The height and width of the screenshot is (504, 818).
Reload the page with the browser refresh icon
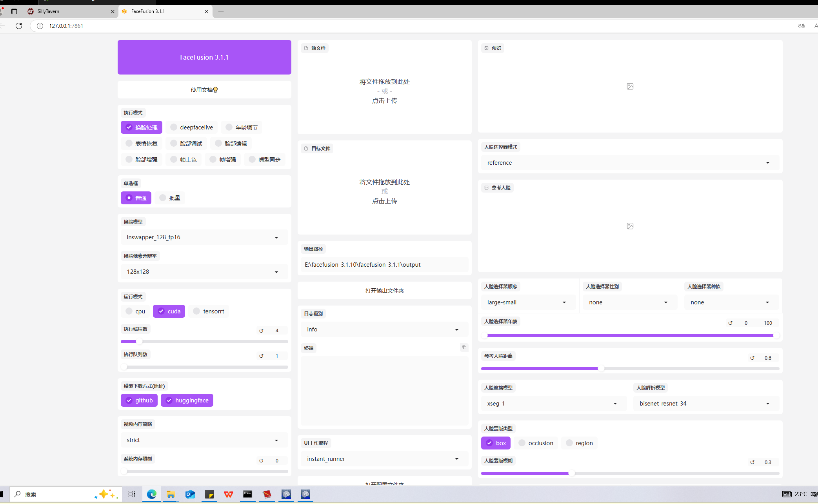19,26
